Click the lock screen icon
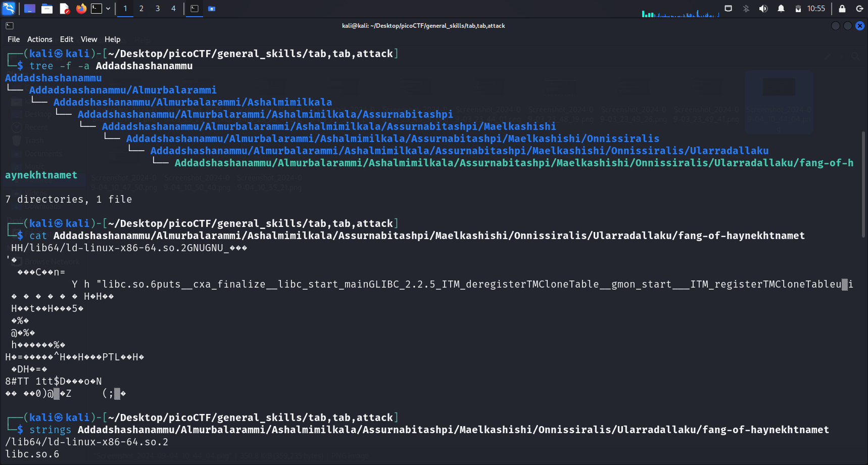Screen dimensions: 868x465 point(842,9)
